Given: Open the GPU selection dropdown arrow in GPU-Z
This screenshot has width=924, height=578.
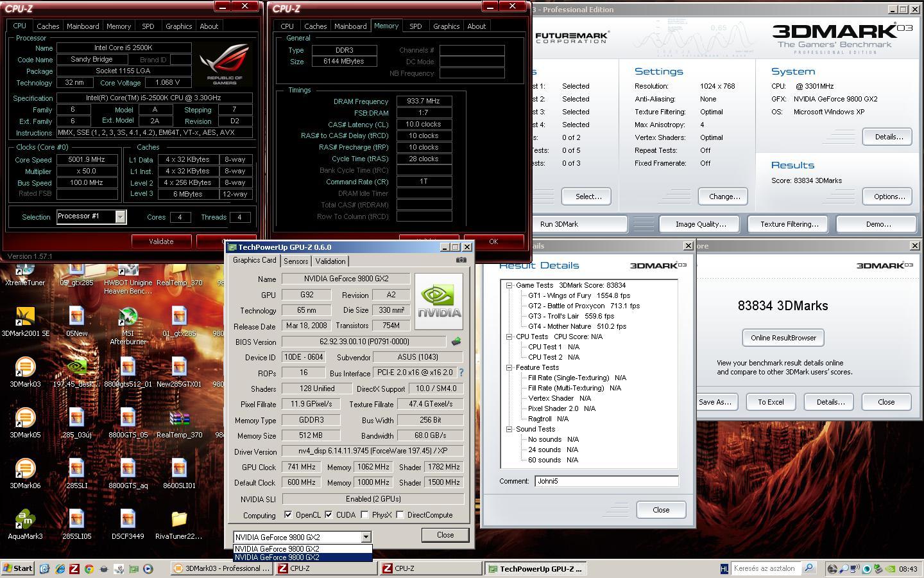Looking at the screenshot, I should click(366, 537).
